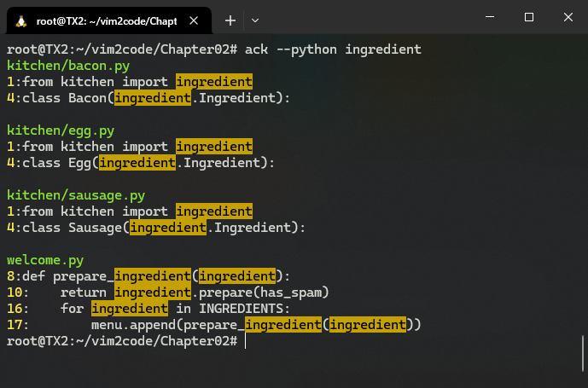Open a new terminal tab
Viewport: 588px width, 388px height.
[230, 20]
